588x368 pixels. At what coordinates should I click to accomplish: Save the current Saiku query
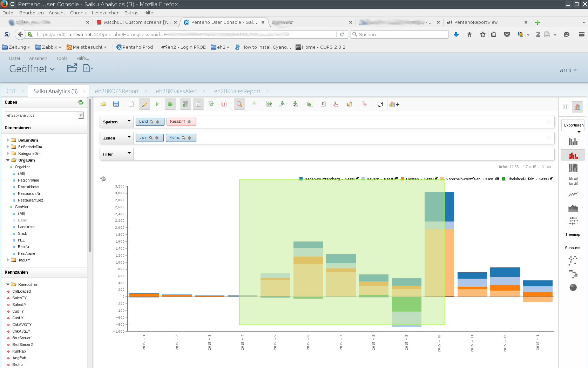click(116, 104)
